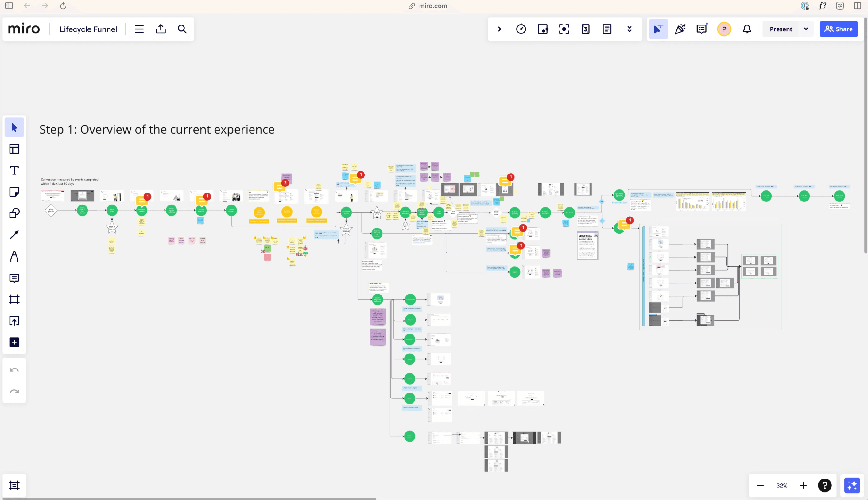The width and height of the screenshot is (868, 500).
Task: Zoom in with plus button
Action: tap(803, 485)
